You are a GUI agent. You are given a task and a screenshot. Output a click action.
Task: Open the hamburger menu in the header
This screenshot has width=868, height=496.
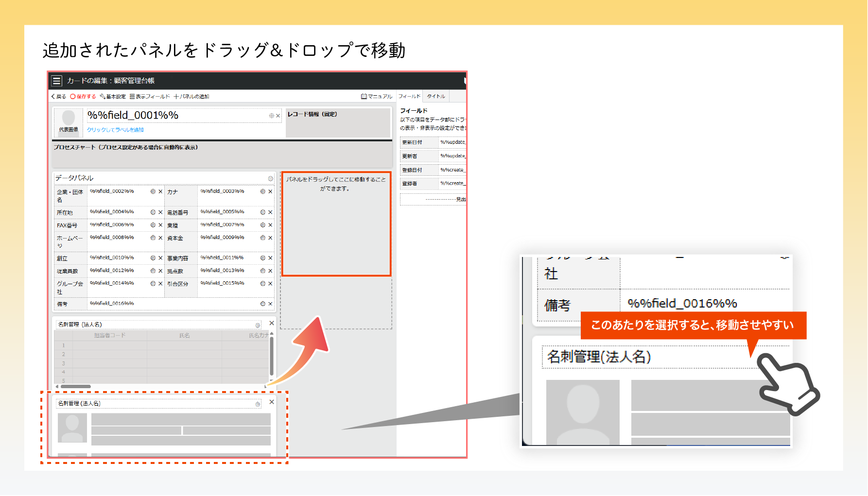pos(57,81)
